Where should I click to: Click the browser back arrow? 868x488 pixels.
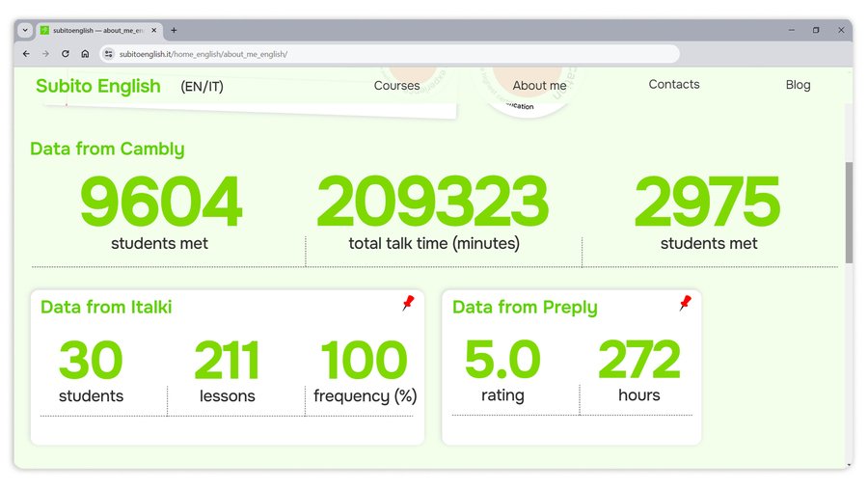(x=26, y=54)
